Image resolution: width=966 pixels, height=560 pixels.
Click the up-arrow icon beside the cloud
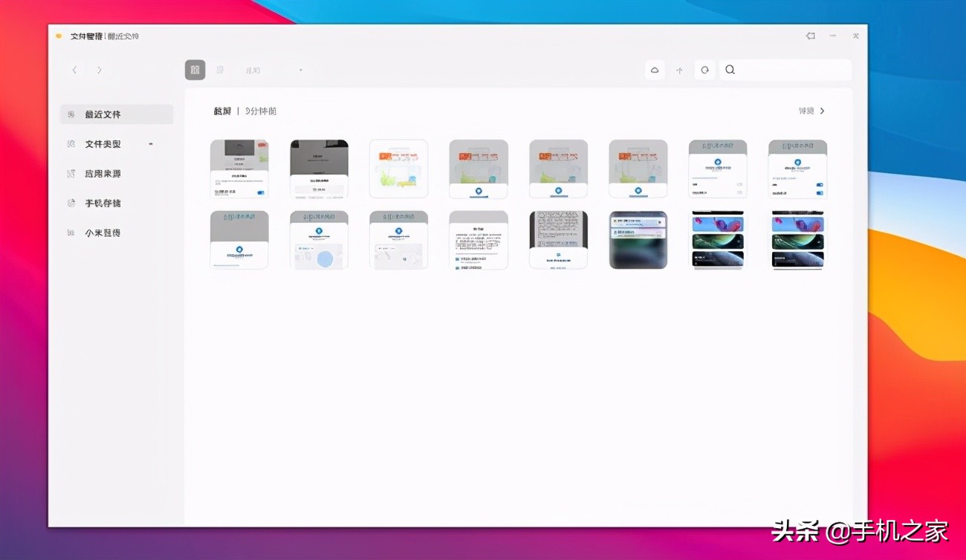(x=679, y=70)
